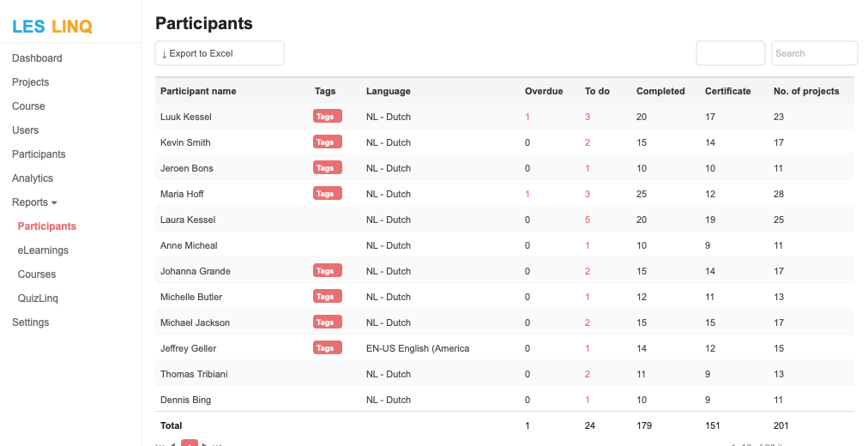Viewport: 868px width, 446px height.
Task: Open top-level Participants sidebar item
Action: click(x=39, y=154)
